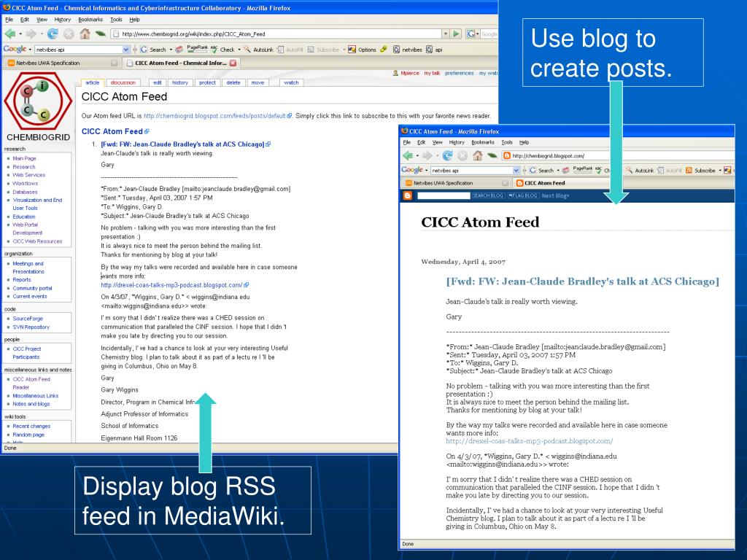Expand netvibes api search box dropdown in wiki window
747x560 pixels.
tap(125, 50)
